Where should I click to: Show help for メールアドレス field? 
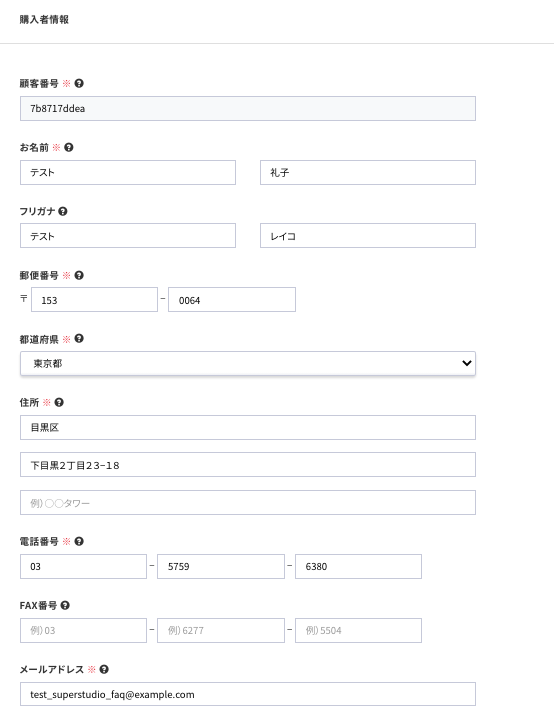[104, 669]
